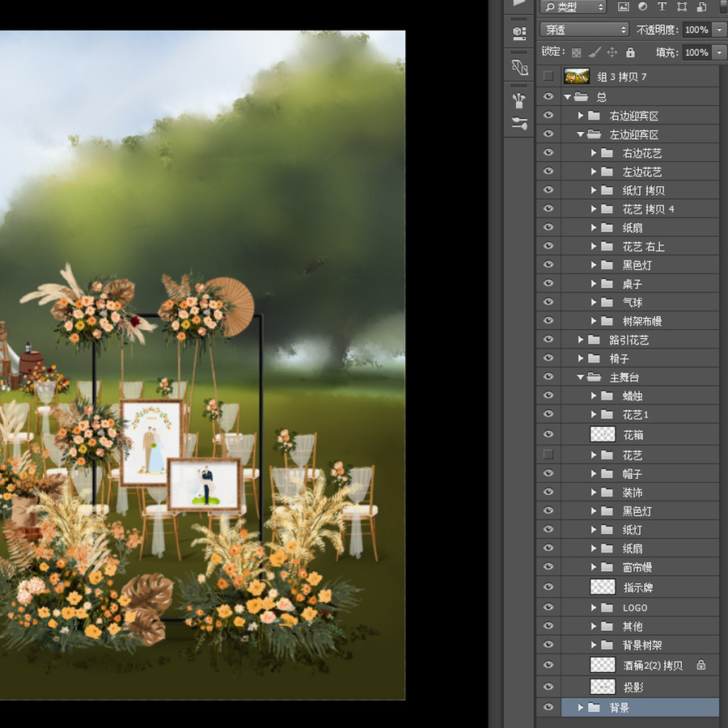728x728 pixels.
Task: Select the 左边花艺 group name
Action: 642,171
